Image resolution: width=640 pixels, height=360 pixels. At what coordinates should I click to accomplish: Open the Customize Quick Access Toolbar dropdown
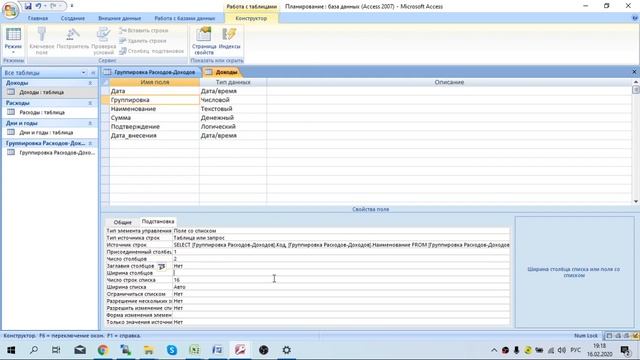(x=72, y=6)
